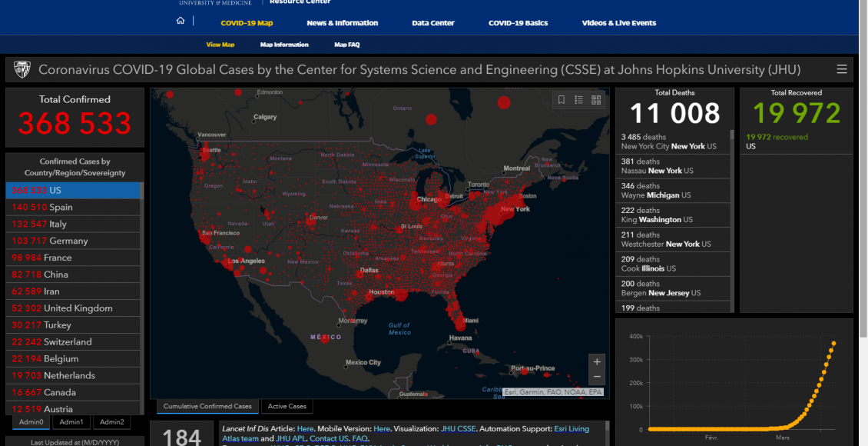The width and height of the screenshot is (868, 446).
Task: Select Spain in the country list
Action: [73, 207]
